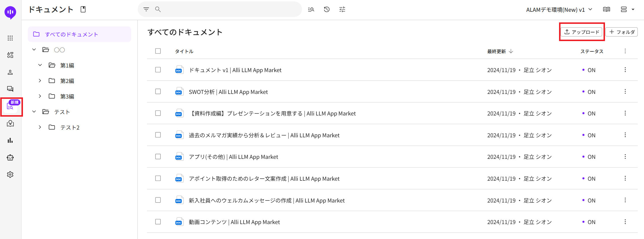This screenshot has width=644, height=239.
Task: Select すべてのドキュメント in folder tree
Action: [71, 34]
